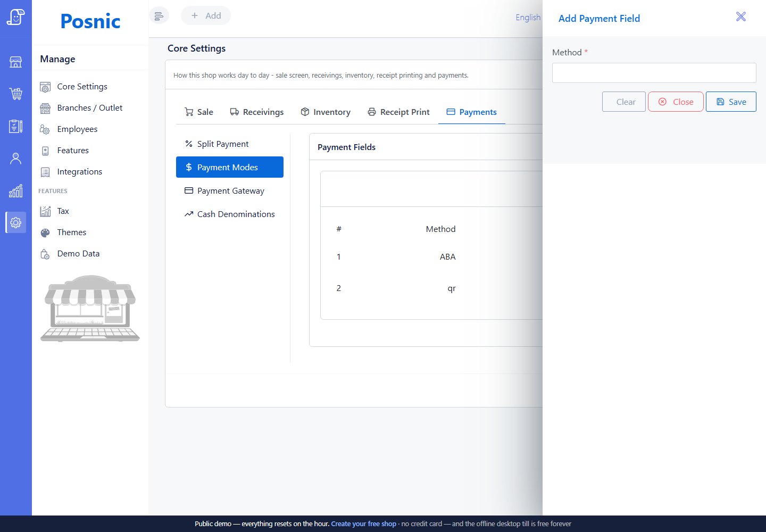Click the Integrations list icon
The height and width of the screenshot is (532, 766).
[x=45, y=172]
